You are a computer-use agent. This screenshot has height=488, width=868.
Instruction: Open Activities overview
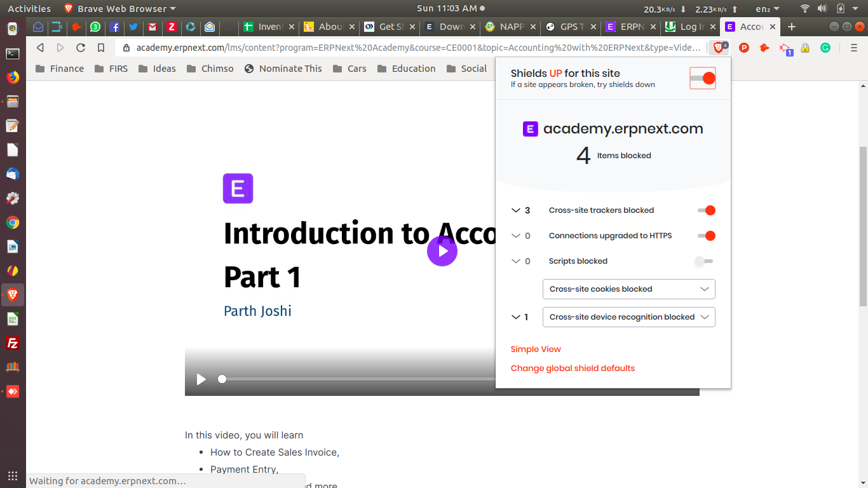click(x=29, y=9)
